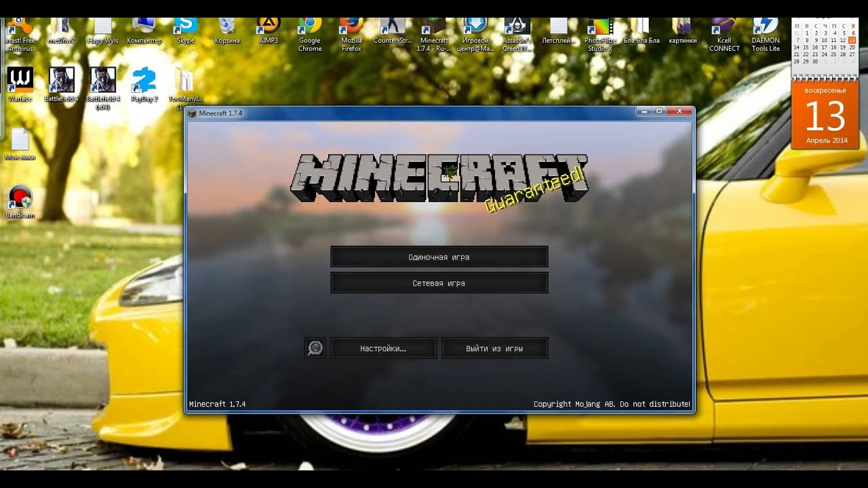Screen dimensions: 868x488
Task: Select the PayDay 2 desktop shortcut
Action: tap(144, 85)
